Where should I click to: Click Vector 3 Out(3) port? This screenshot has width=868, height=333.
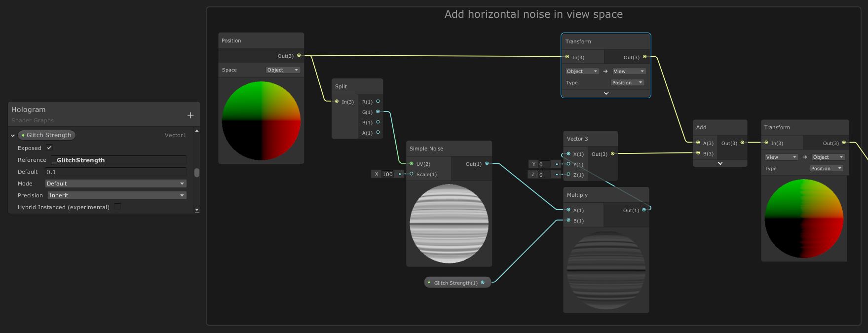click(612, 153)
